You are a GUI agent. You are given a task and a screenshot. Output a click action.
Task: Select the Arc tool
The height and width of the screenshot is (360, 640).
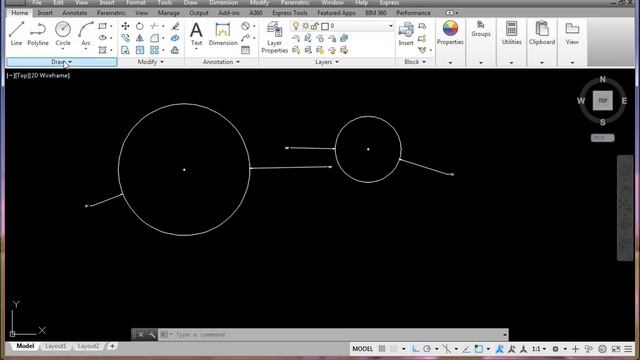coord(86,33)
